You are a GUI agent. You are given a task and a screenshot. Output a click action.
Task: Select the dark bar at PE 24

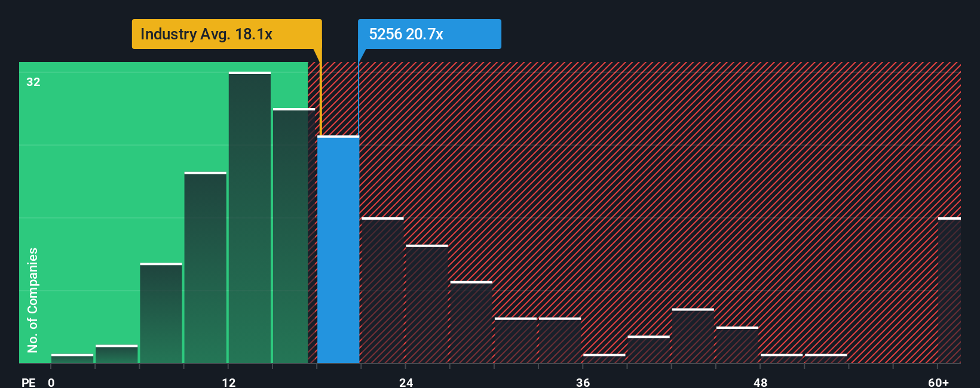coord(427,304)
